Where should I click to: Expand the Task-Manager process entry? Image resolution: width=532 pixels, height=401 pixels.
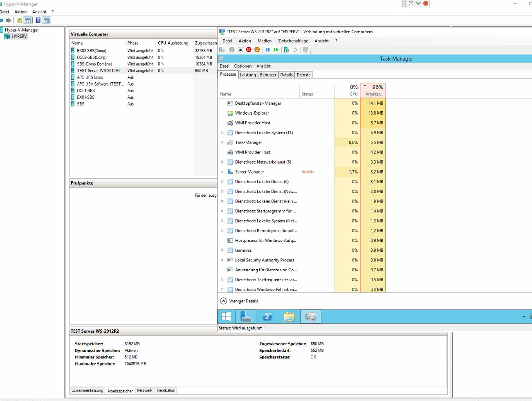tap(222, 142)
